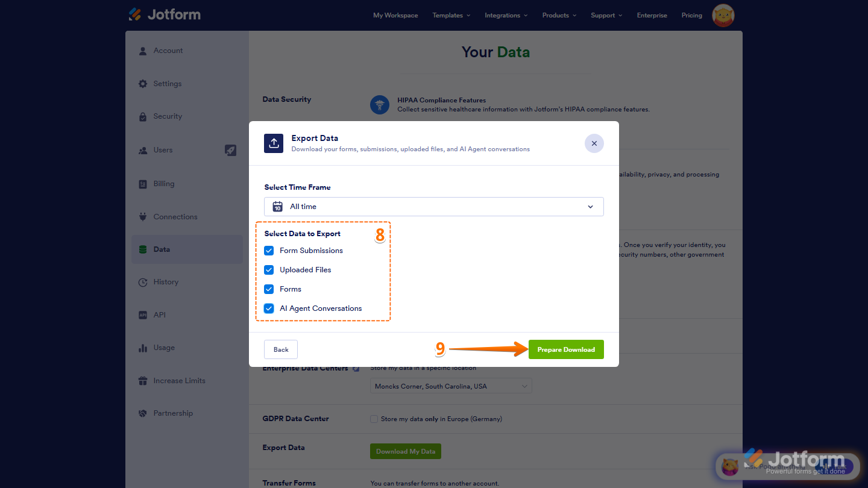Image resolution: width=868 pixels, height=488 pixels.
Task: Click the Connections plug icon
Action: point(143,217)
